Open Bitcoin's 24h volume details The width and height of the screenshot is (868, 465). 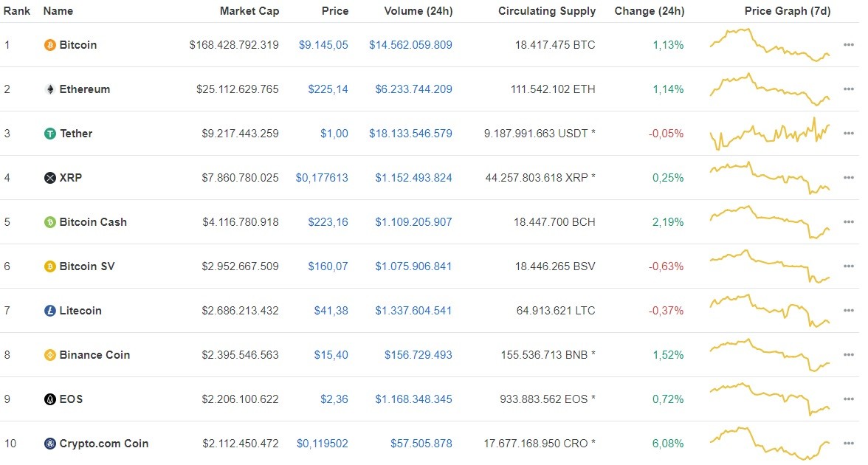pyautogui.click(x=413, y=45)
